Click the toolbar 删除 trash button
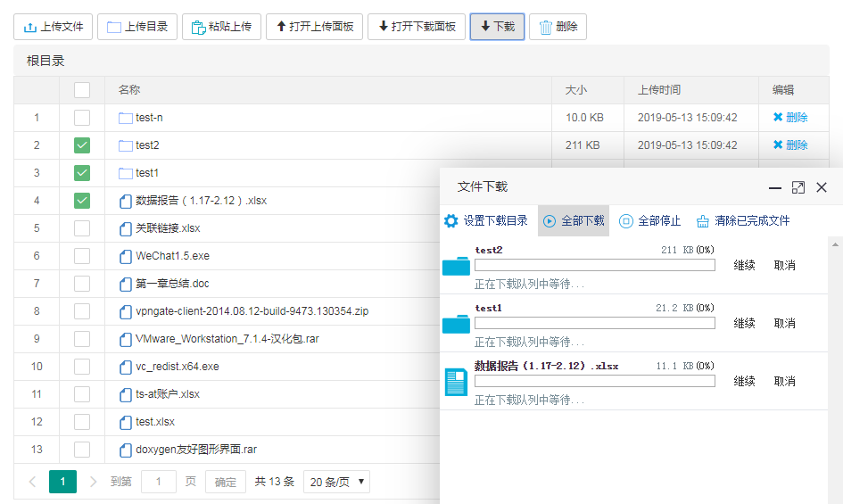 [558, 27]
